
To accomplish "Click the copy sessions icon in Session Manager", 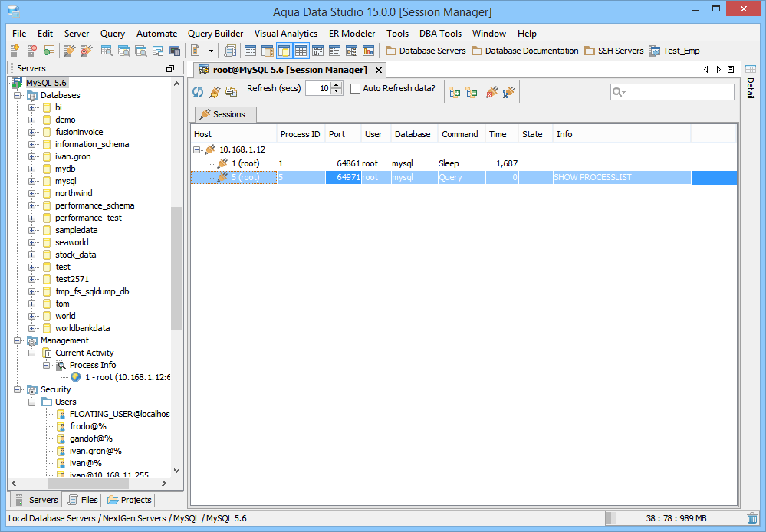I will click(x=231, y=92).
